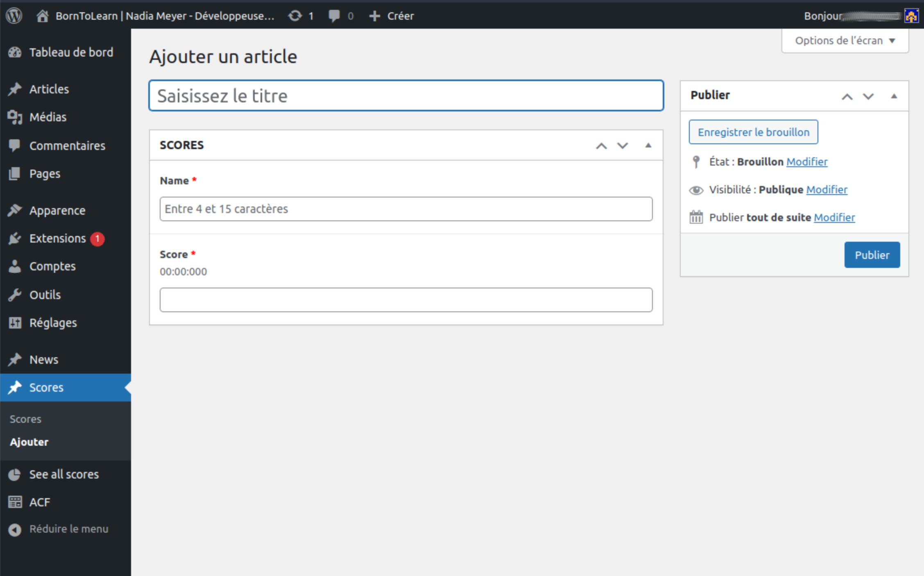Screen dimensions: 924x576
Task: Move the Publier box up
Action: 847,96
